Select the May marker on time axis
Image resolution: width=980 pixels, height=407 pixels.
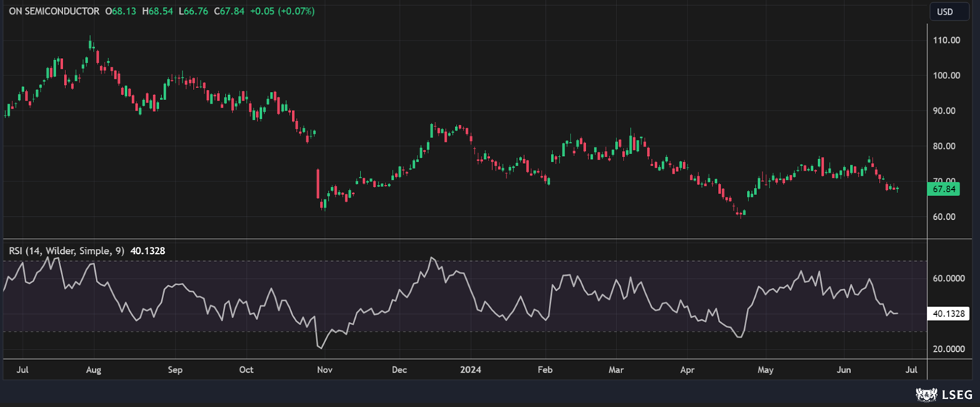pyautogui.click(x=765, y=370)
